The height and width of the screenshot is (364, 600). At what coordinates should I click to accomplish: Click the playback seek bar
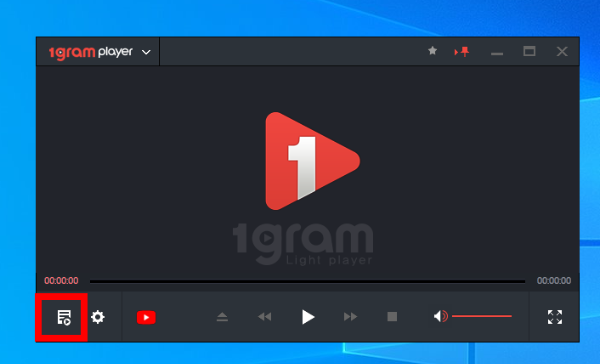[x=307, y=281]
